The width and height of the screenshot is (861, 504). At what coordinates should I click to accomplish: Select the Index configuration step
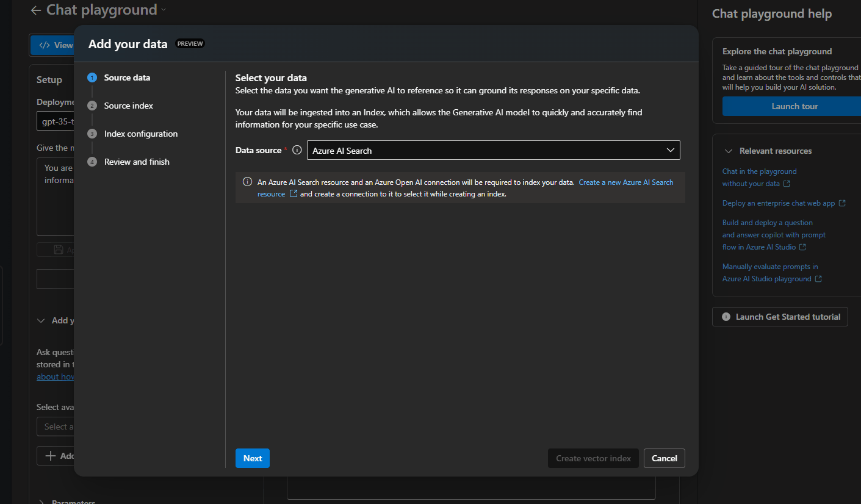(x=141, y=134)
